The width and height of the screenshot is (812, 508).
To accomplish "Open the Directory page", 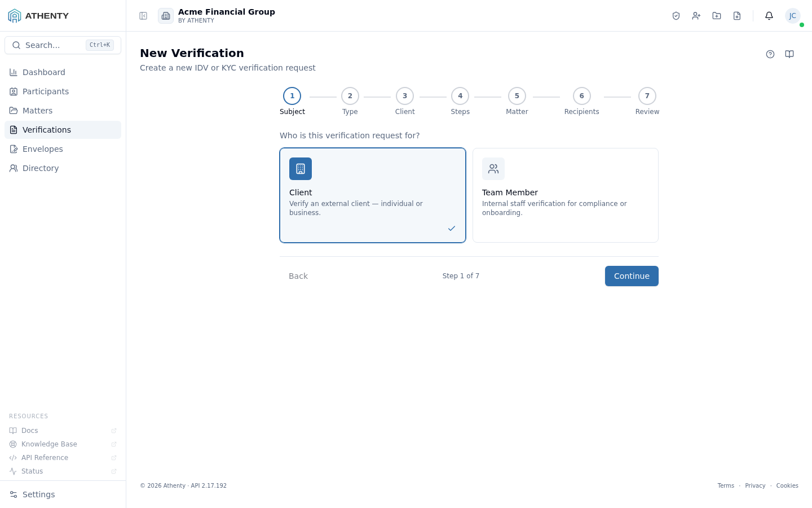I will point(63,168).
